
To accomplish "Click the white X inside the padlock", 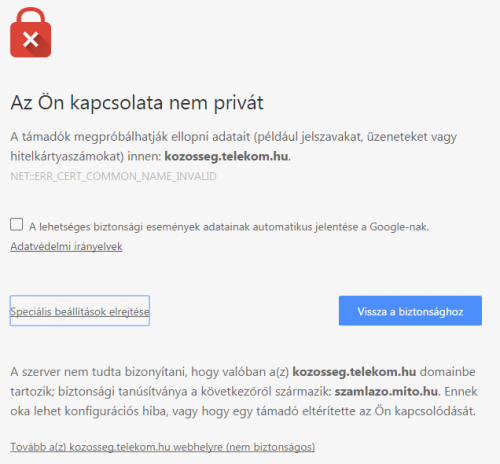I will pyautogui.click(x=31, y=40).
